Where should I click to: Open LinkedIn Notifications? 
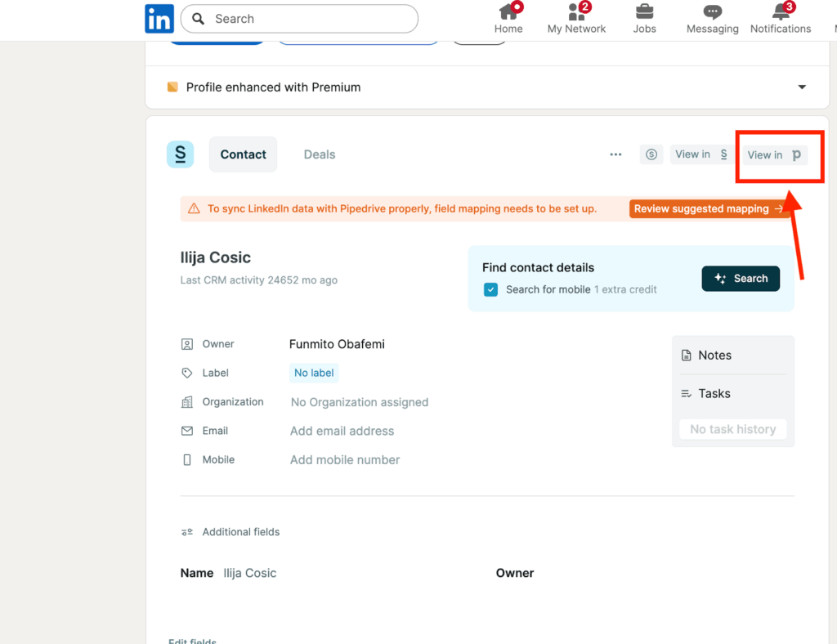(780, 18)
